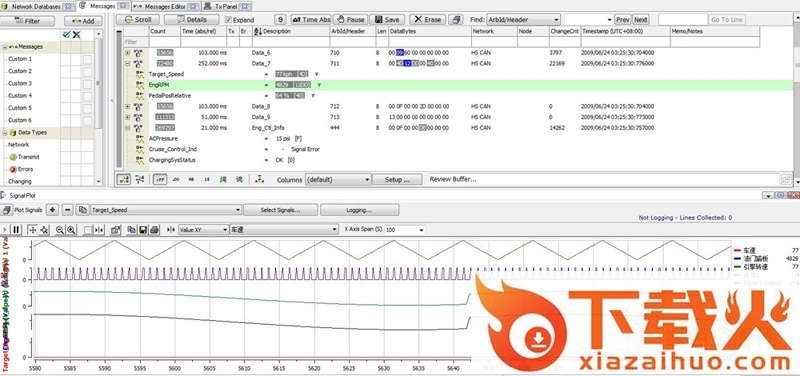Screen dimensions: 800x376
Task: Click the sort icon in Description column header
Action: tap(258, 31)
